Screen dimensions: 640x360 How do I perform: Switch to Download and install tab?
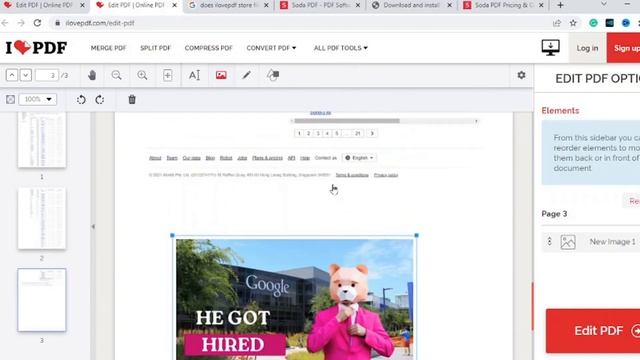click(413, 5)
